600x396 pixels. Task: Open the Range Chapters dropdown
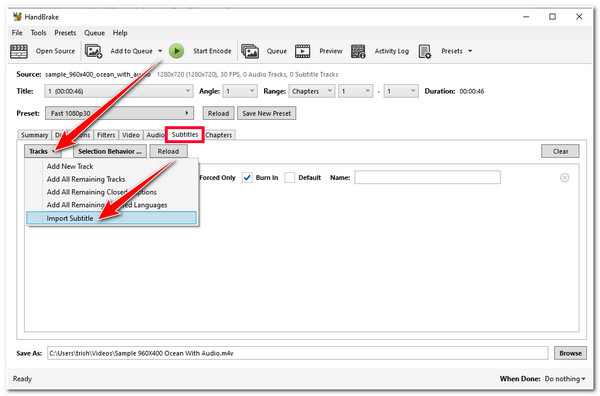(x=312, y=91)
